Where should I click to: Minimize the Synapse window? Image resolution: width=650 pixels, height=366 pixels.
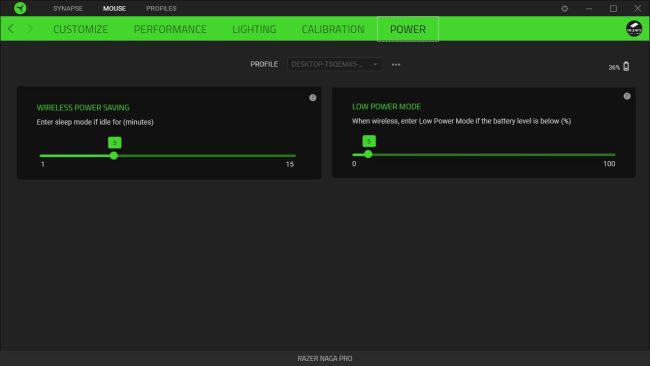589,8
